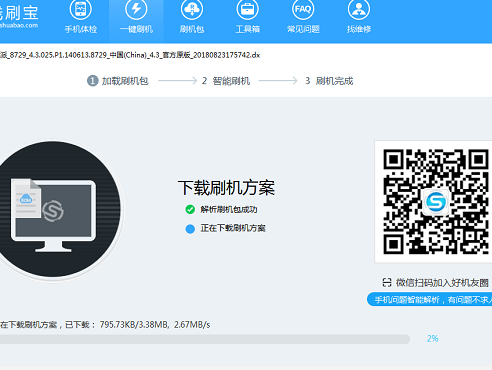Click the step 1 circle 加载刷机包
This screenshot has height=370, width=492.
(x=92, y=81)
